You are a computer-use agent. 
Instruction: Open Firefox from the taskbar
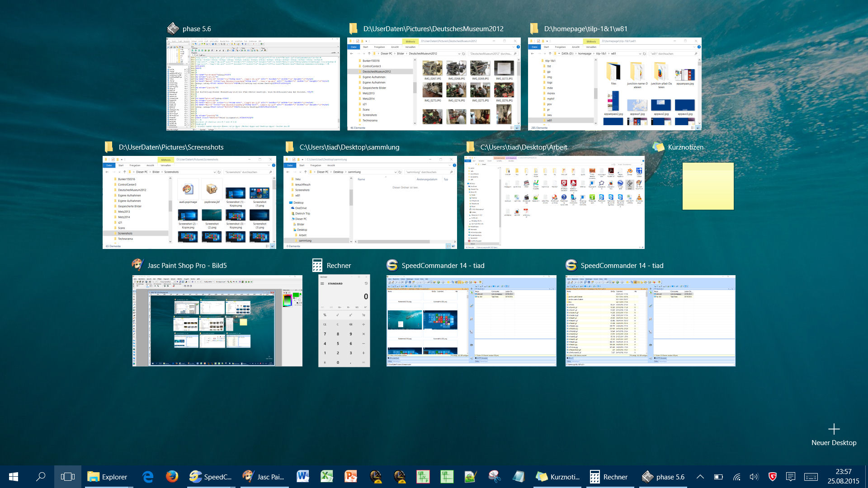click(x=172, y=477)
